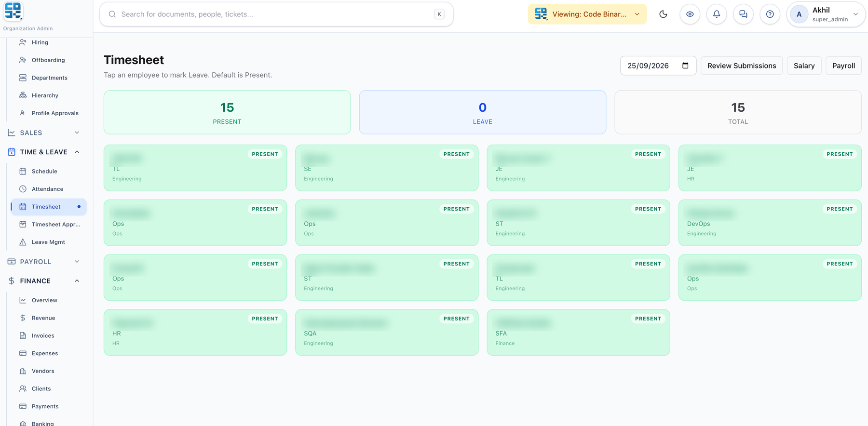Mark the DevOps Engineering employee card on leave
The image size is (868, 426).
tap(770, 223)
